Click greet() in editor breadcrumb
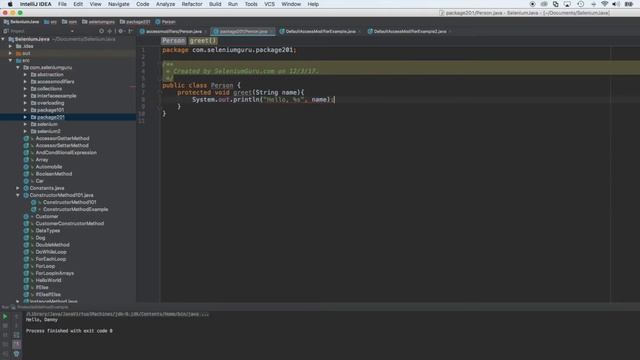 pos(203,41)
